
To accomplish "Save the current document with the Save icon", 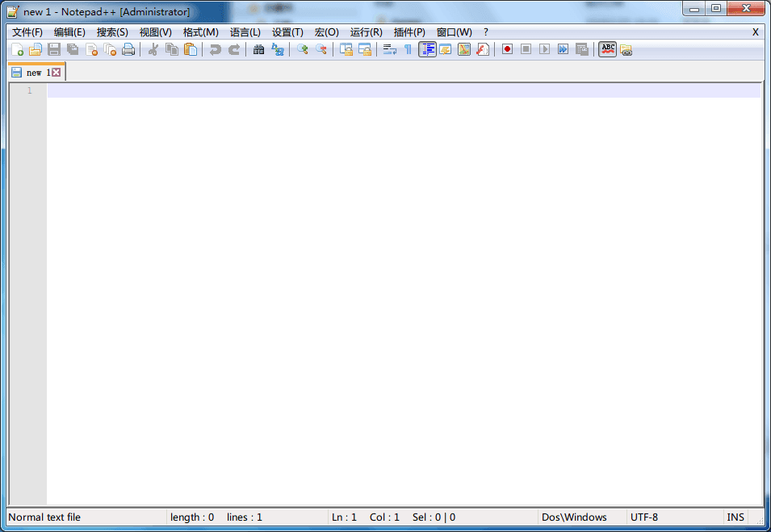I will click(x=53, y=49).
